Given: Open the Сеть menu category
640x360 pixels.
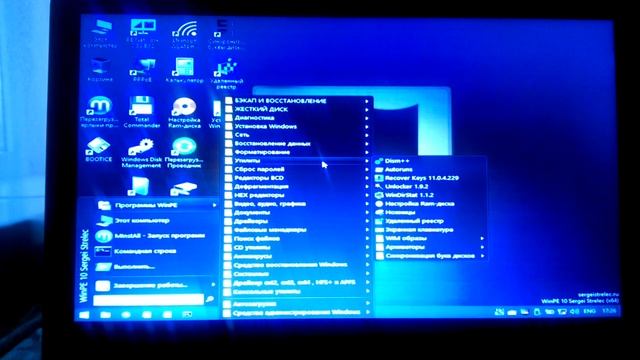Looking at the screenshot, I should [298, 135].
